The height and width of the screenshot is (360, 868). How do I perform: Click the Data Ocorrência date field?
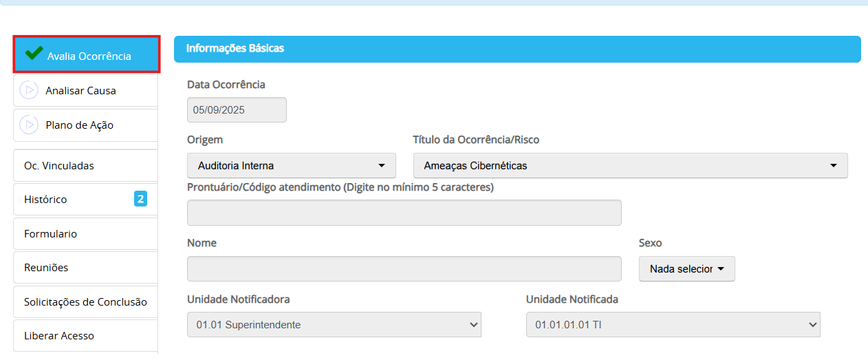[237, 110]
